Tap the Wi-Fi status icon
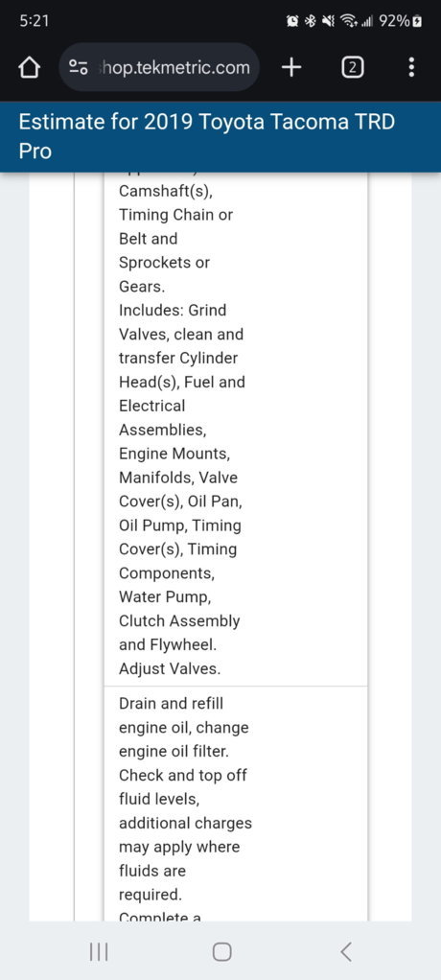Screen dimensions: 441x980 pos(347,21)
